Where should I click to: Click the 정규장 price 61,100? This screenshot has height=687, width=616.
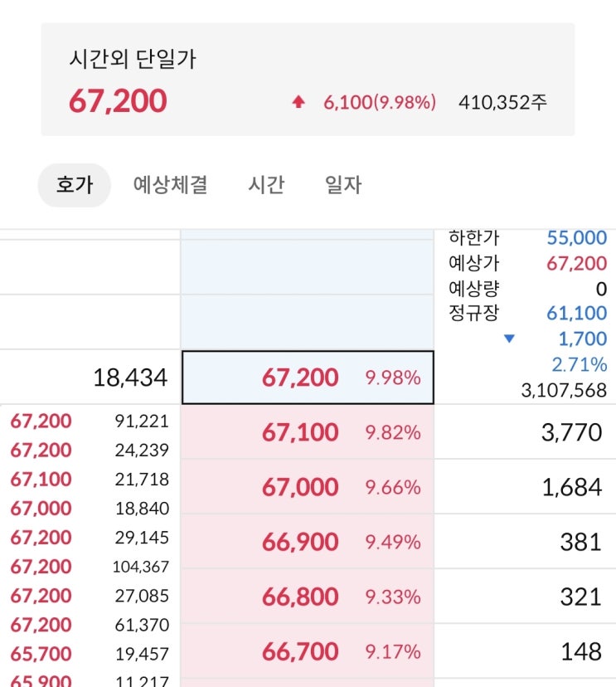576,313
